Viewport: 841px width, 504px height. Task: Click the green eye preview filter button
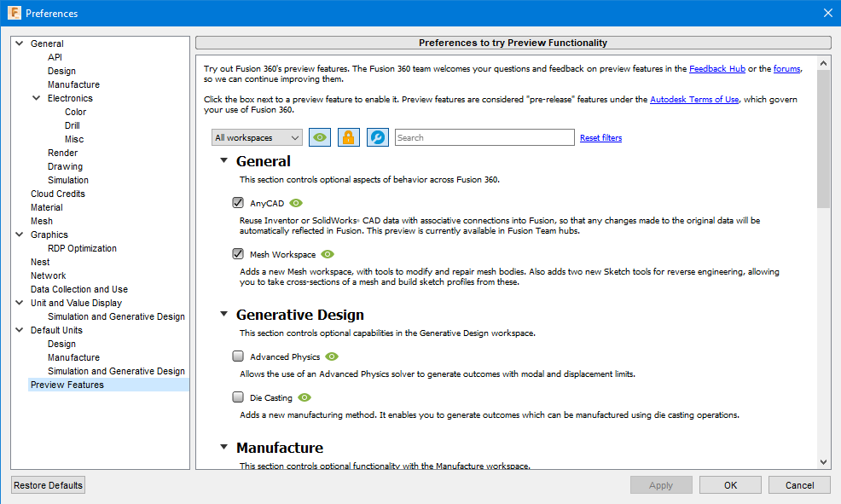[x=320, y=137]
